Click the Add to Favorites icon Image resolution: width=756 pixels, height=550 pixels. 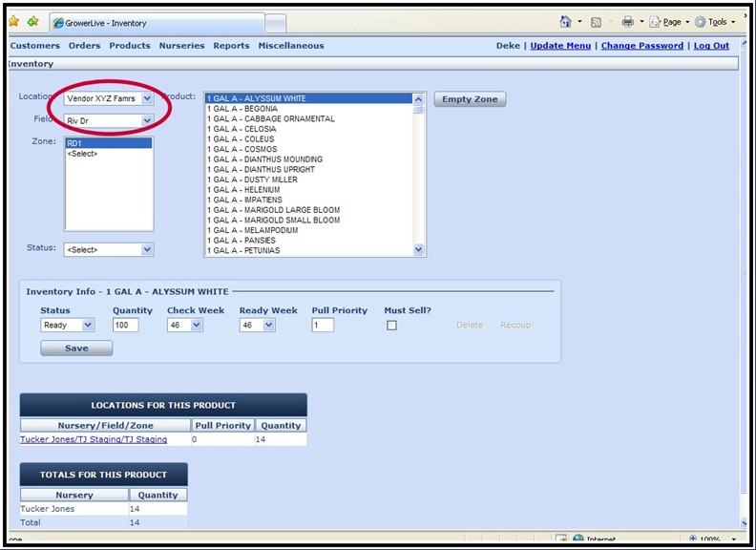tap(33, 22)
